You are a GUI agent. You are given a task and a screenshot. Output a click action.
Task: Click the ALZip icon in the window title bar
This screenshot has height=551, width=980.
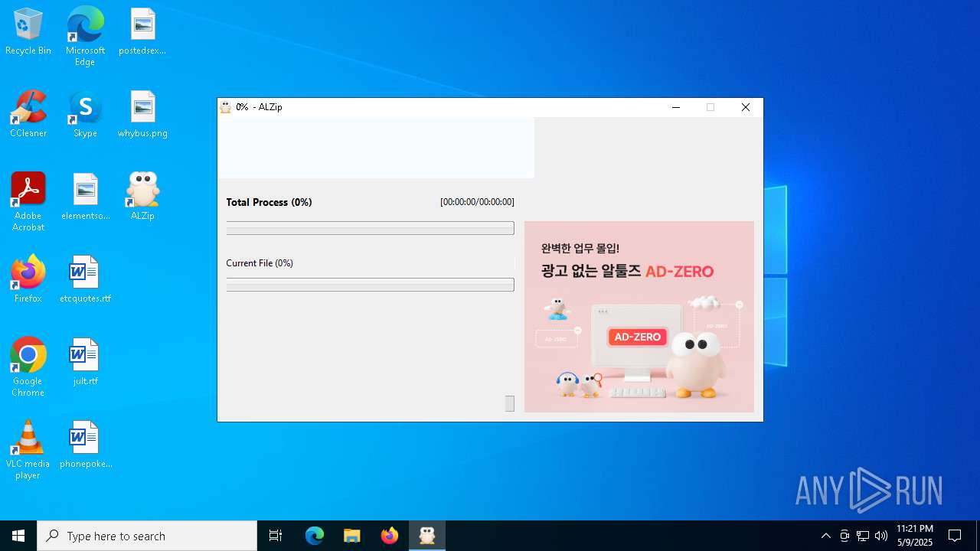click(226, 107)
